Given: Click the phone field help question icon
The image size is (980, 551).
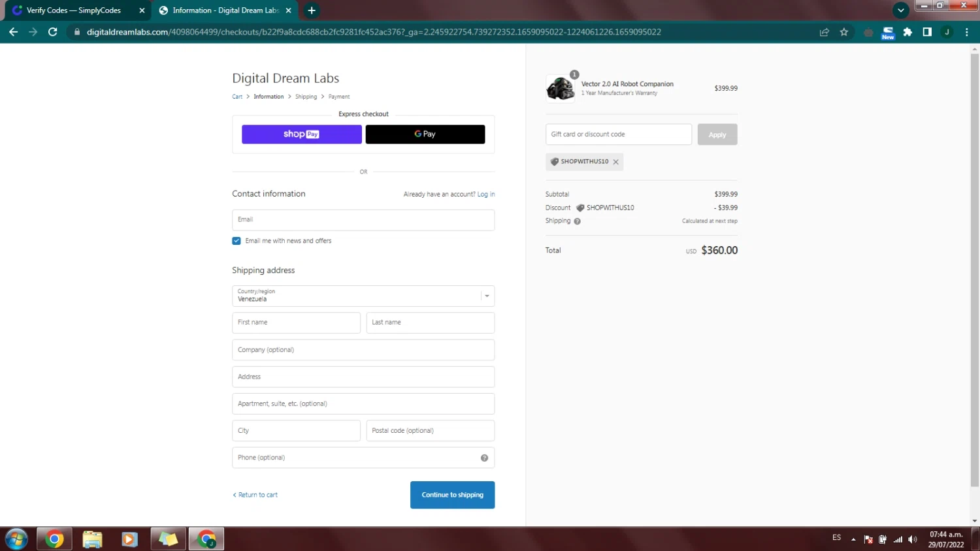Looking at the screenshot, I should click(x=484, y=458).
